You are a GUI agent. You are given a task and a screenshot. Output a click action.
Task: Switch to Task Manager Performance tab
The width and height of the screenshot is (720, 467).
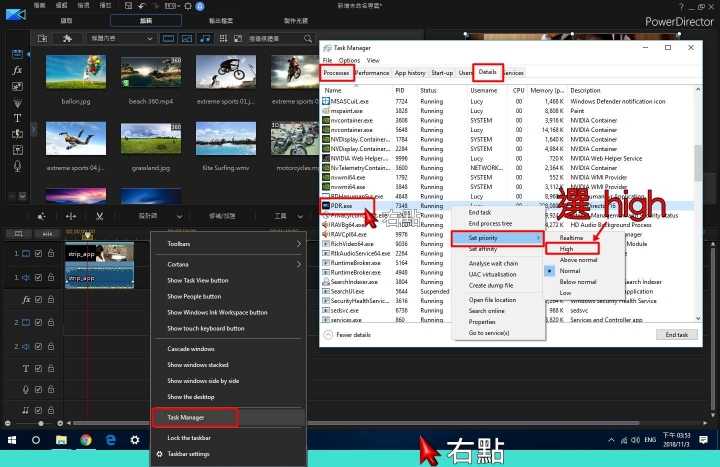[372, 73]
